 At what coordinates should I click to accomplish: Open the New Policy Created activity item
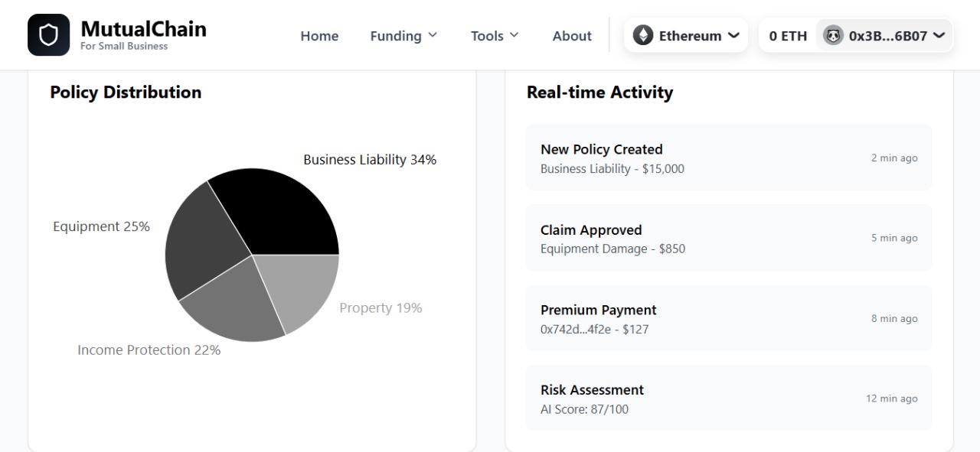click(x=728, y=158)
